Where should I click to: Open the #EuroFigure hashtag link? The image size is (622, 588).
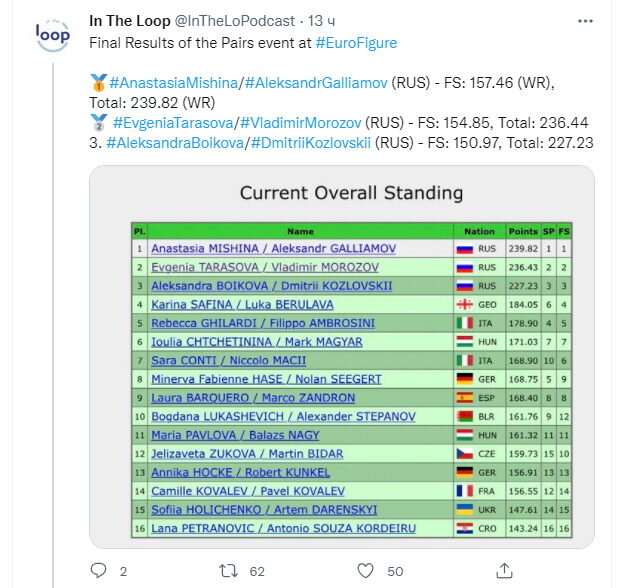click(x=356, y=43)
